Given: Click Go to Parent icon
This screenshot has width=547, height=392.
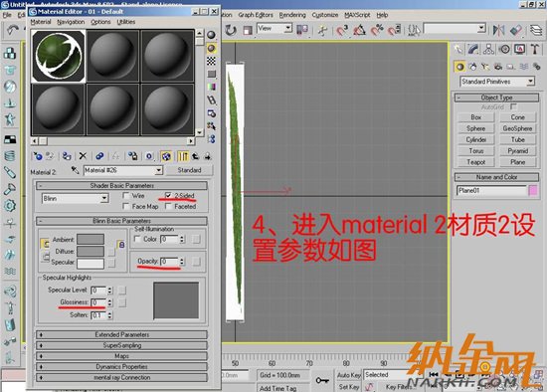Looking at the screenshot, I should (195, 156).
